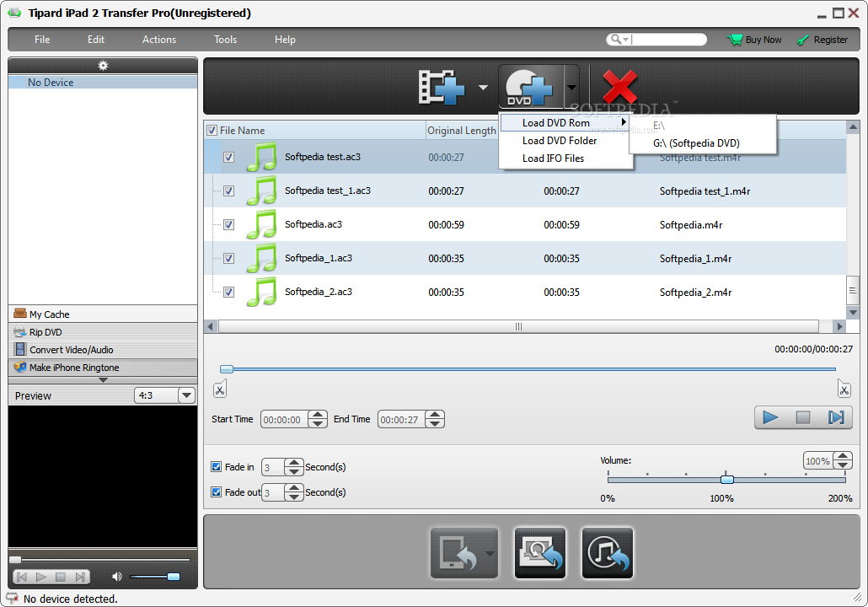868x607 pixels.
Task: Click the Register link
Action: [830, 40]
